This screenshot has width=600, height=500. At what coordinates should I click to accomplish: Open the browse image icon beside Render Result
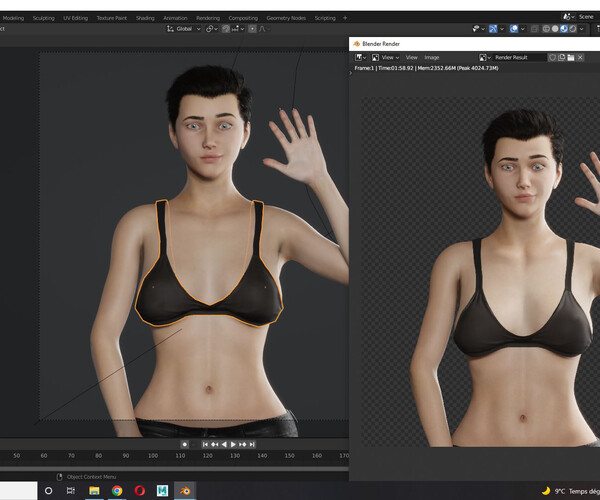[x=485, y=57]
